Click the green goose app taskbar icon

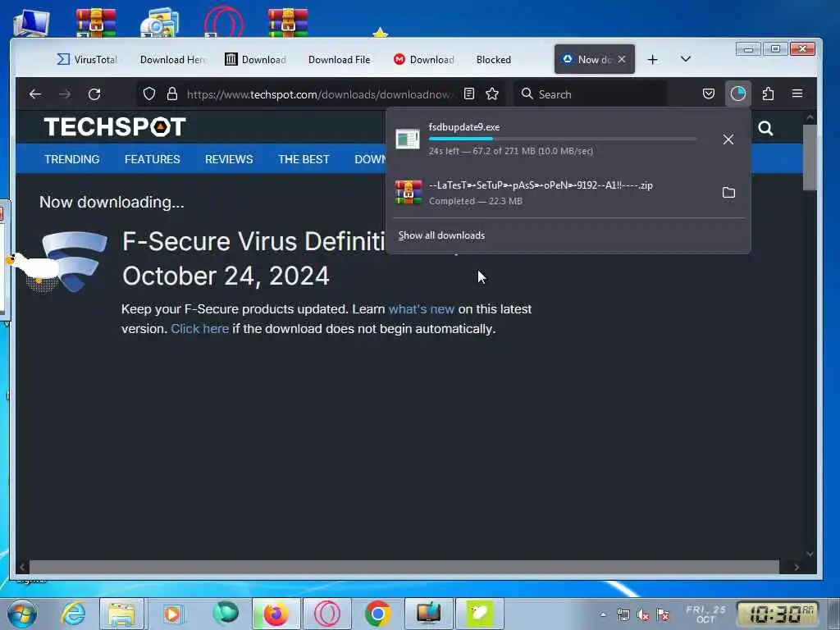pyautogui.click(x=479, y=614)
